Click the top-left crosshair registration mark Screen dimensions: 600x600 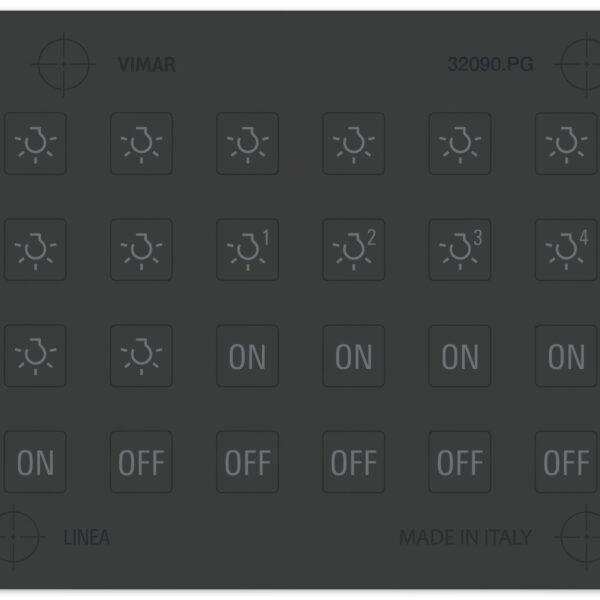64,64
